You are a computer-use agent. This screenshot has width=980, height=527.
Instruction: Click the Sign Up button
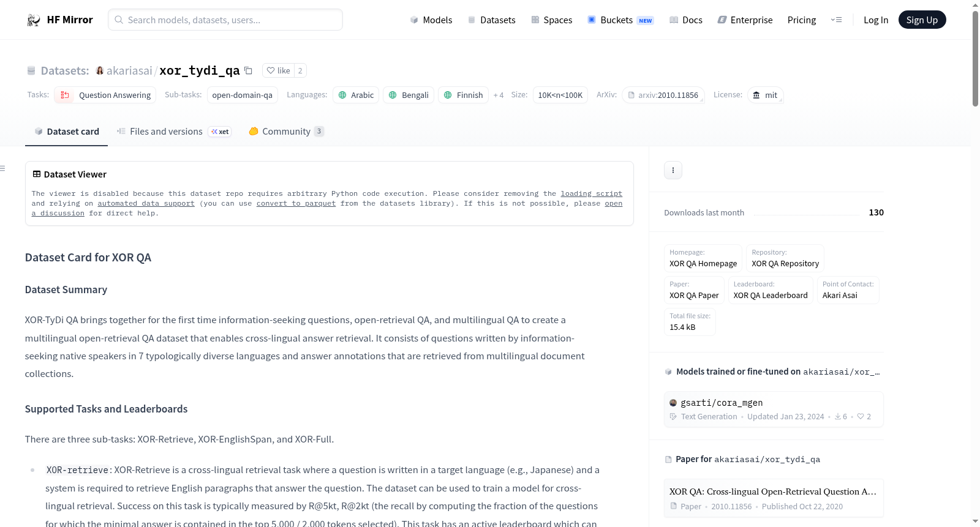click(922, 20)
